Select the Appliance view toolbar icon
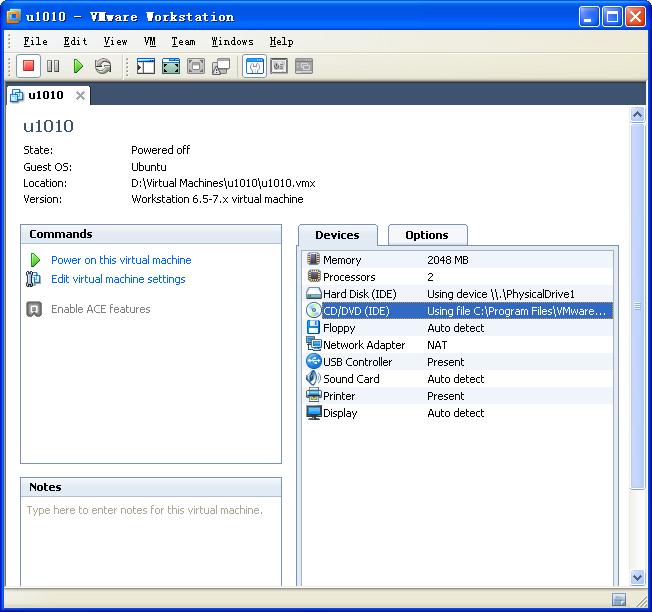This screenshot has width=652, height=612. click(279, 66)
